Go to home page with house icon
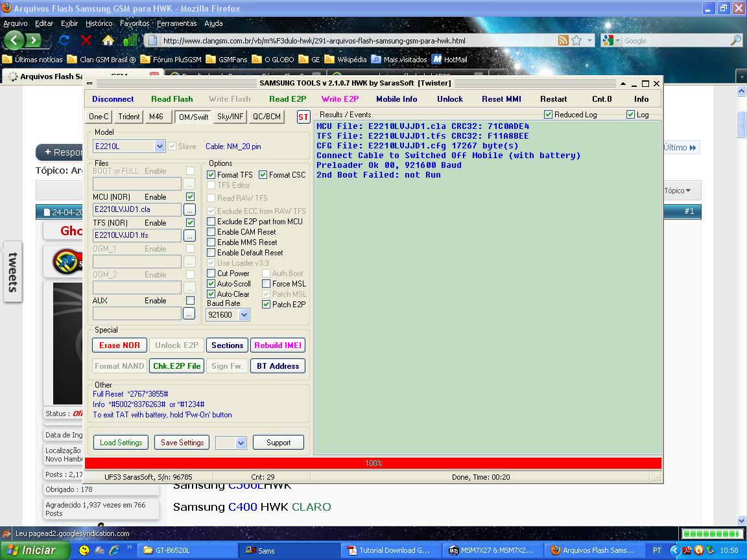 point(108,40)
